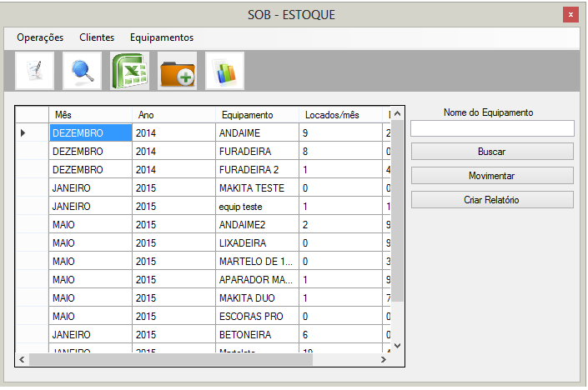Click the horizontal scrollbar right arrow
This screenshot has height=390, width=588.
384,360
